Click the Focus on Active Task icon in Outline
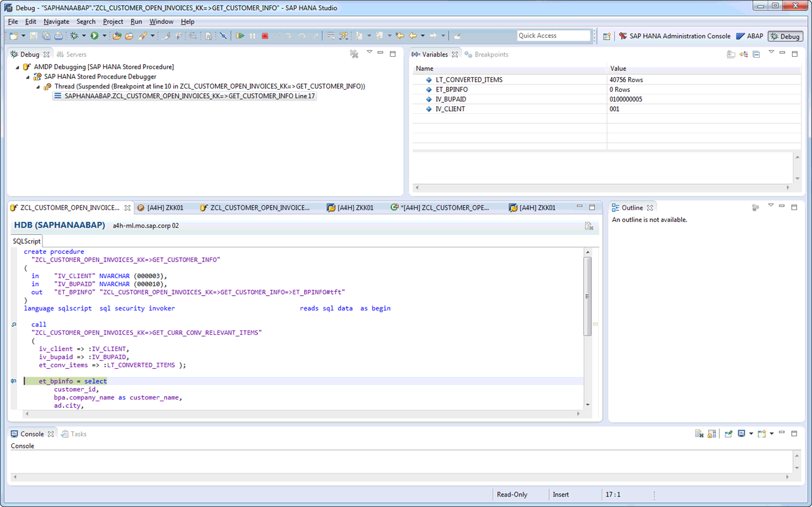 coord(755,208)
